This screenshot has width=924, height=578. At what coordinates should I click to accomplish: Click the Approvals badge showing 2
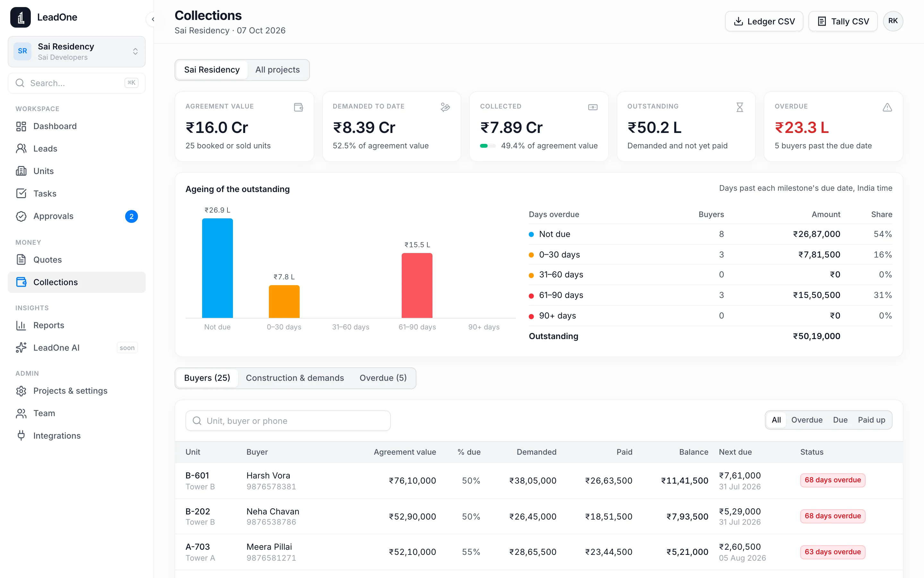click(x=131, y=216)
